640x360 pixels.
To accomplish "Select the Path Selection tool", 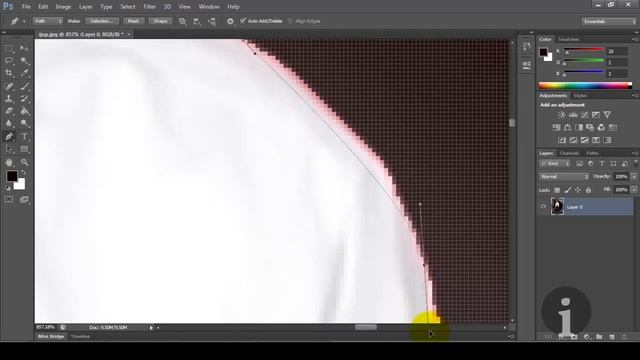I will 9,149.
